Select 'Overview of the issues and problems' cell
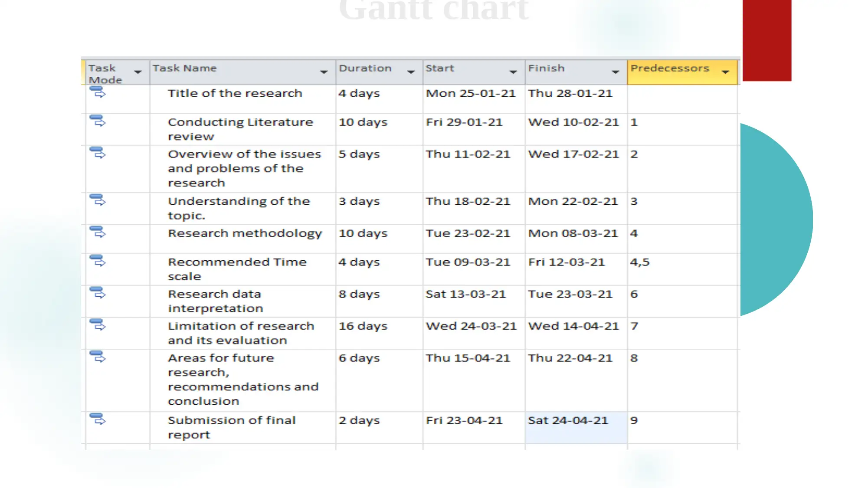 [242, 169]
